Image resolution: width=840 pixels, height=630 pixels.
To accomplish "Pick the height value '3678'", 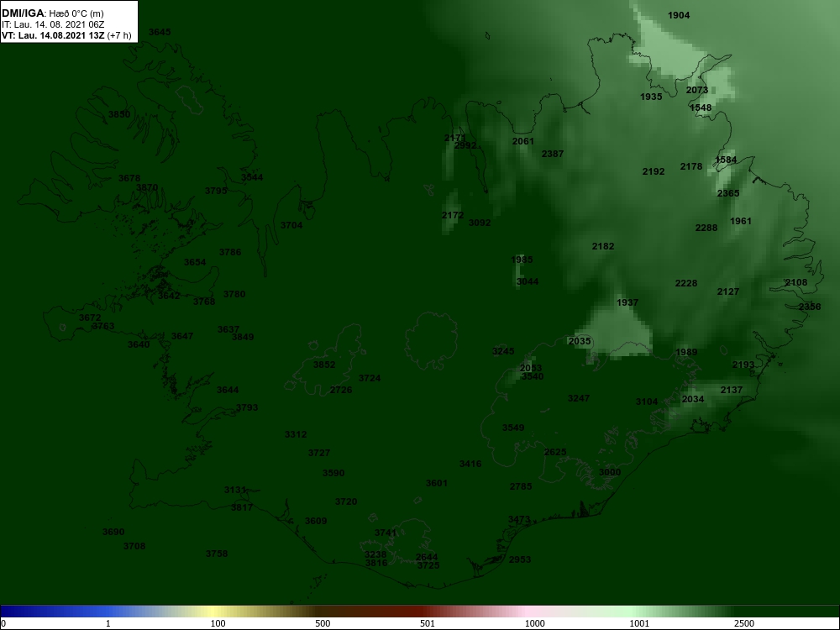I will [x=129, y=178].
